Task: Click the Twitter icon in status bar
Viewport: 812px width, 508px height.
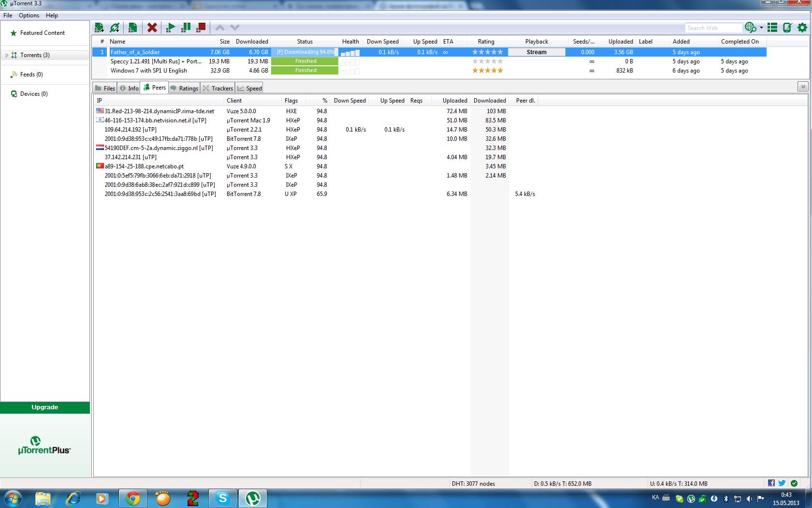Action: (x=782, y=483)
